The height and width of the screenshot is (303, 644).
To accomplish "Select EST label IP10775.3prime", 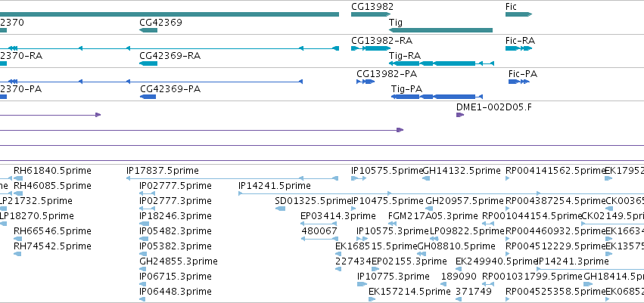I will 394,277.
